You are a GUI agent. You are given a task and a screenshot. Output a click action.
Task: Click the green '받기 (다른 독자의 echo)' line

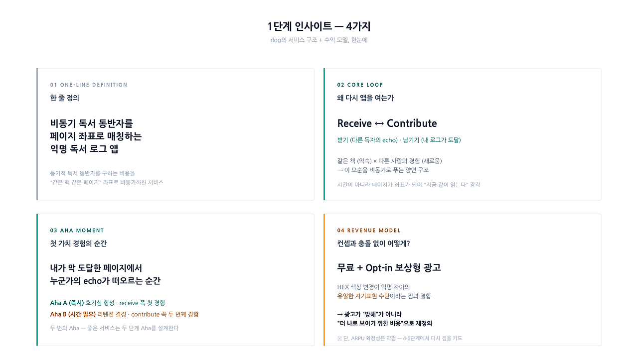coord(367,140)
